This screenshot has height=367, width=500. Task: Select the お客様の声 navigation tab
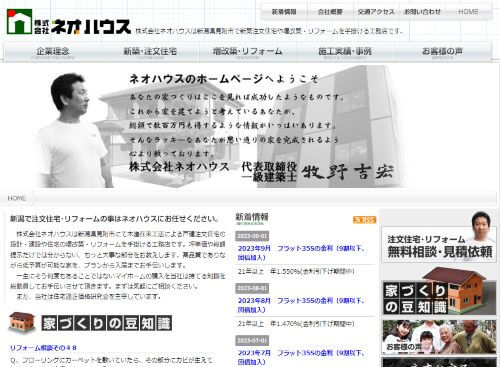click(x=442, y=53)
